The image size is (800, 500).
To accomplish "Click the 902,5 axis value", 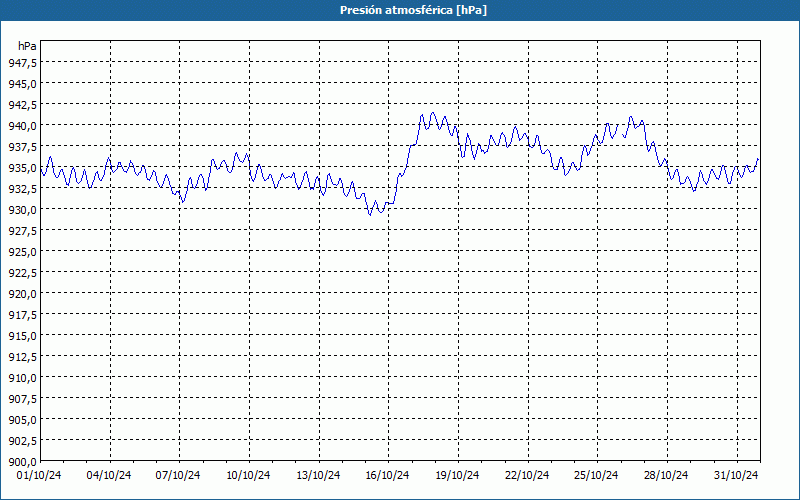I will [x=22, y=440].
